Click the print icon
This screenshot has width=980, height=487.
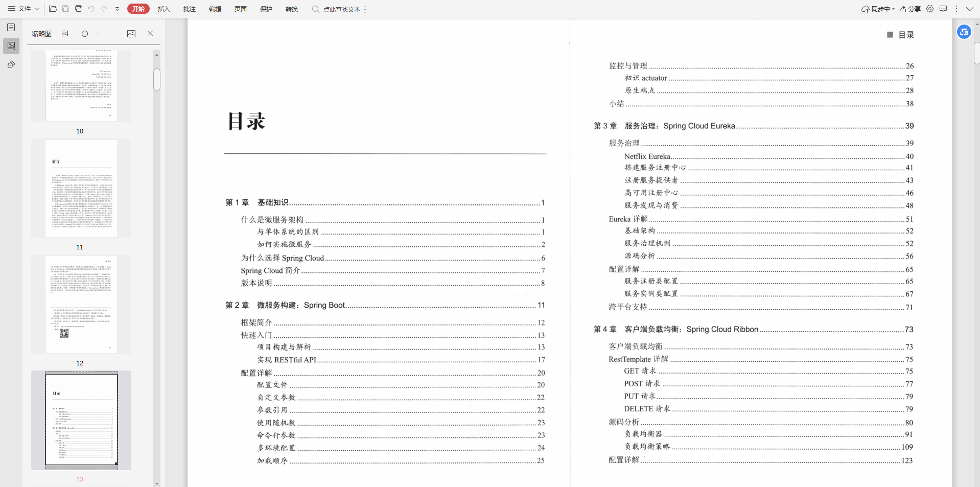(x=79, y=9)
